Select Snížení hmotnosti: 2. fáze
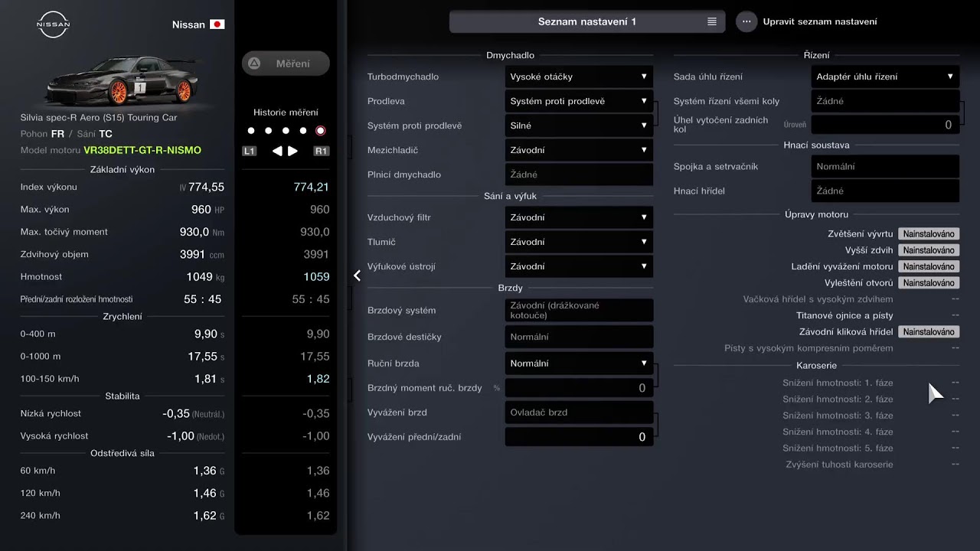Screen dimensions: 980x551 click(838, 399)
